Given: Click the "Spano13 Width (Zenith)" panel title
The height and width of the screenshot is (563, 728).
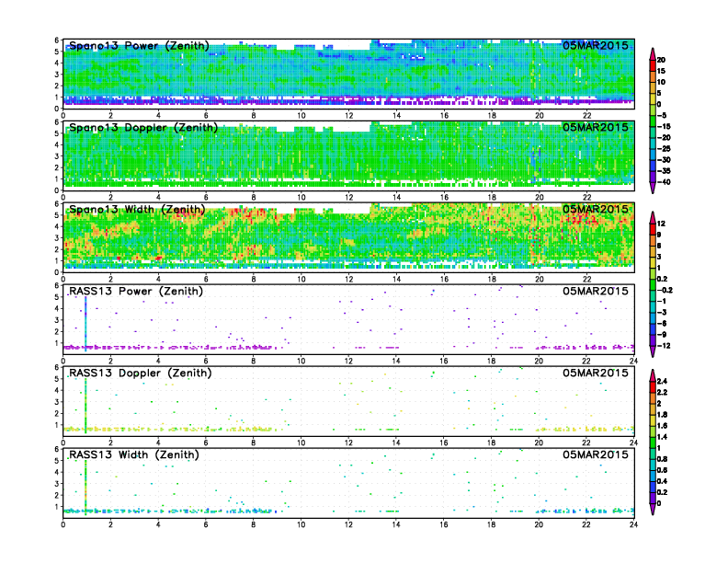Looking at the screenshot, I should pyautogui.click(x=137, y=210).
